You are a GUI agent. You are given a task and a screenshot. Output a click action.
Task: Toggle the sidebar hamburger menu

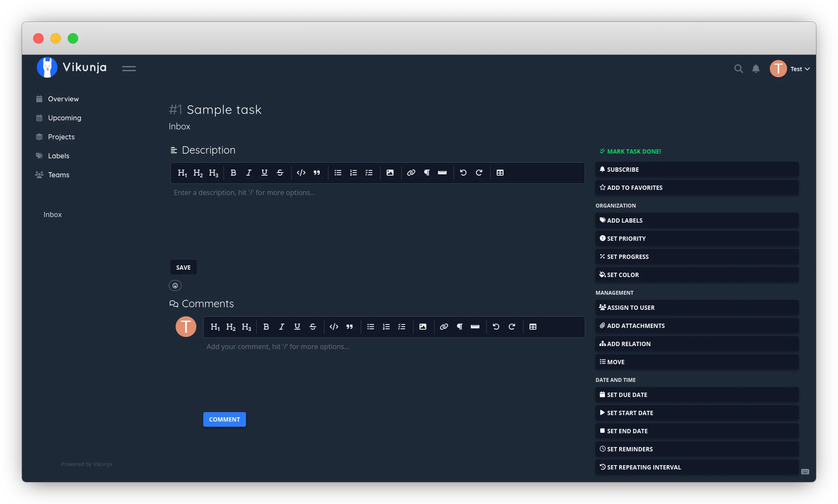[129, 68]
